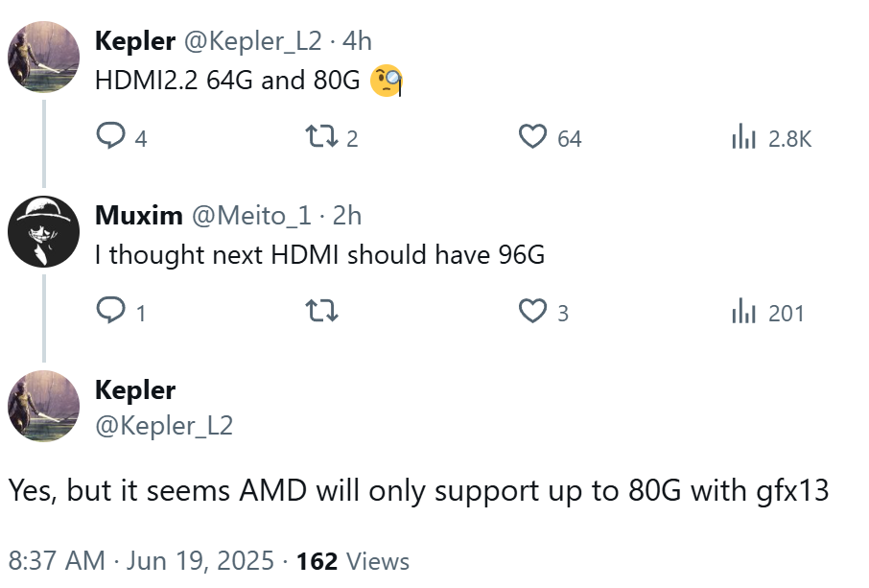Like Muxim's tweet with 3 likes
The width and height of the screenshot is (869, 588).
532,312
